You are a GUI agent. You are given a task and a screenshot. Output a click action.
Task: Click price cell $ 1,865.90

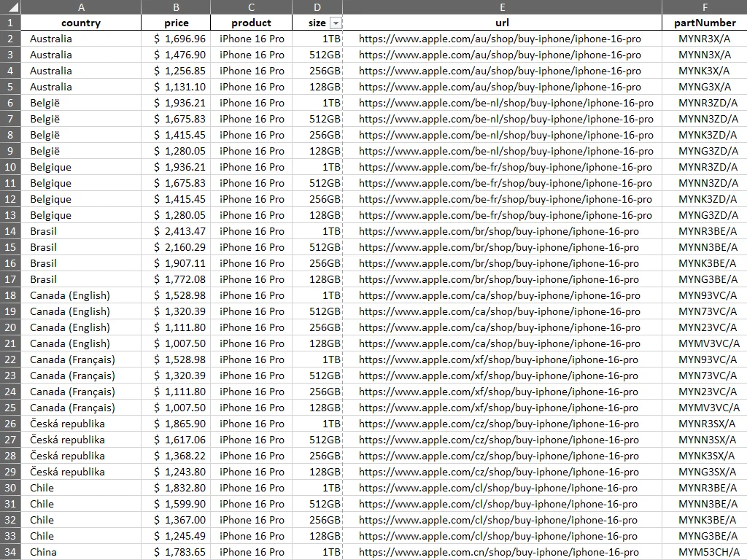(176, 424)
